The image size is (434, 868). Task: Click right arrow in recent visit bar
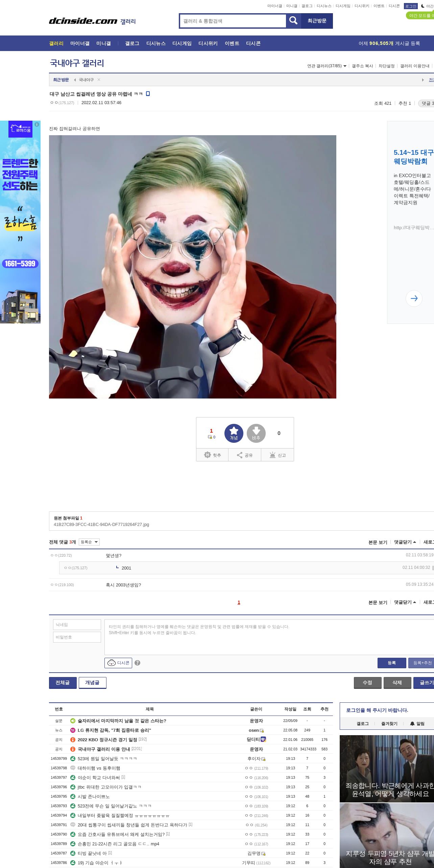pos(423,80)
